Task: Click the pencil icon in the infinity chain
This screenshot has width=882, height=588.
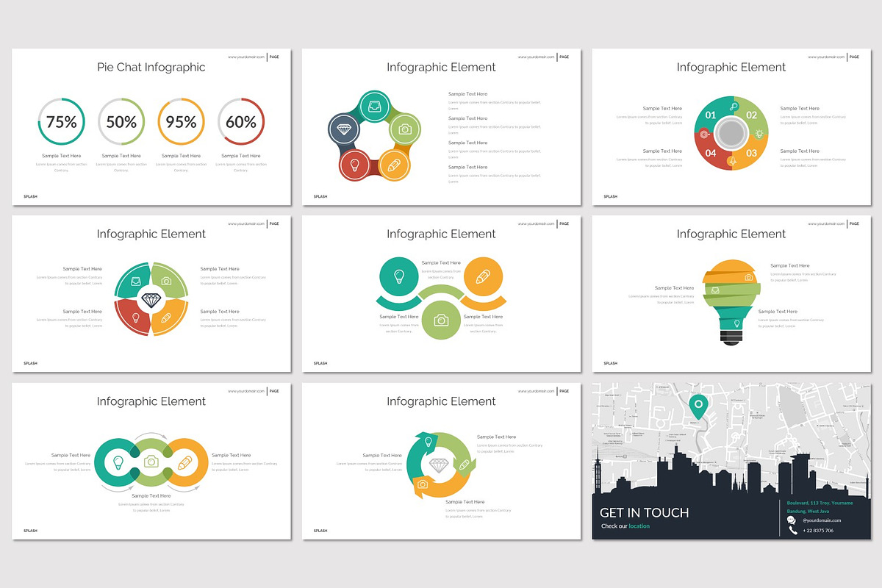Action: [x=184, y=462]
